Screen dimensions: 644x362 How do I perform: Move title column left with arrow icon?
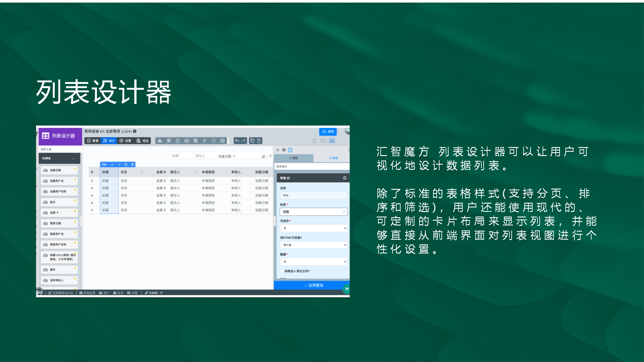coord(113,164)
